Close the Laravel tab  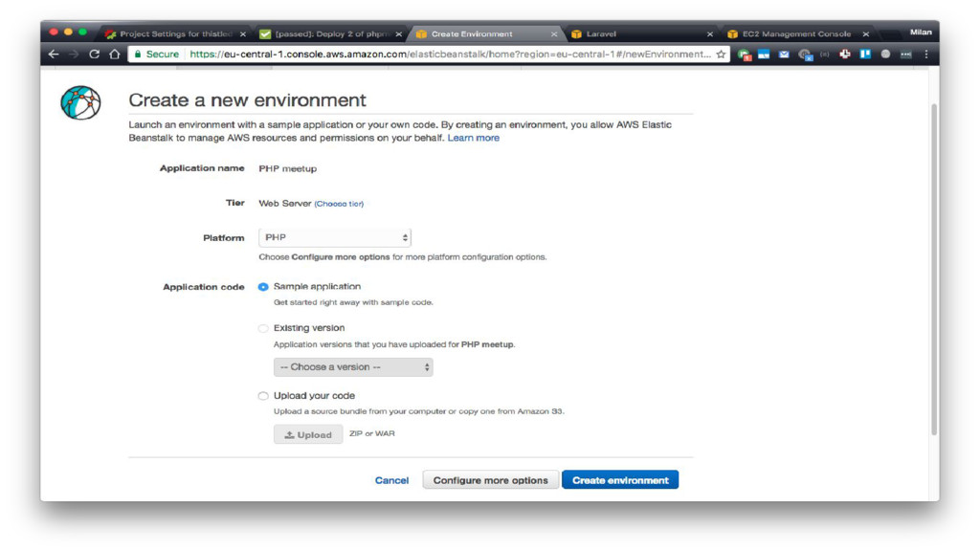pos(709,34)
